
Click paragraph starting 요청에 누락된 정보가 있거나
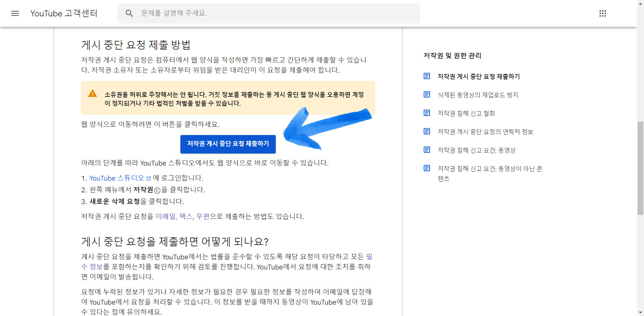(x=227, y=302)
